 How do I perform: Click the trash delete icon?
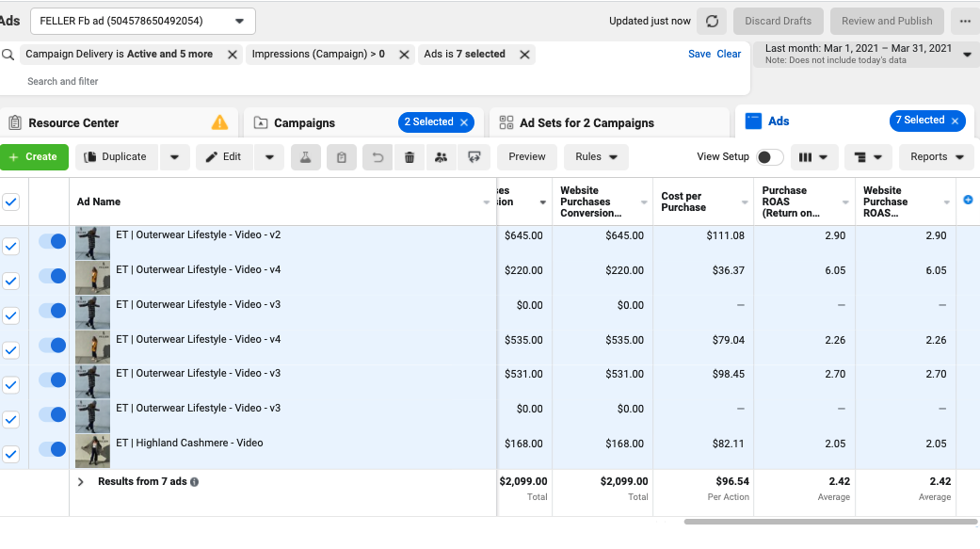(x=410, y=157)
